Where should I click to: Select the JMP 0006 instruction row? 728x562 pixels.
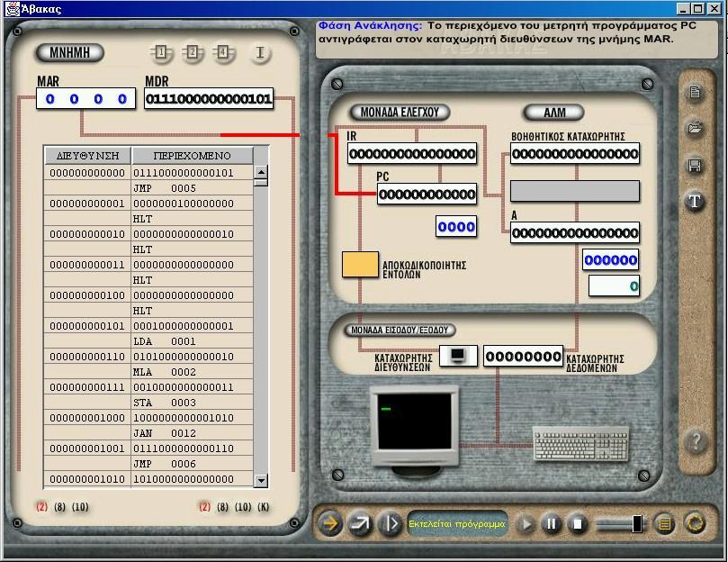click(x=148, y=465)
